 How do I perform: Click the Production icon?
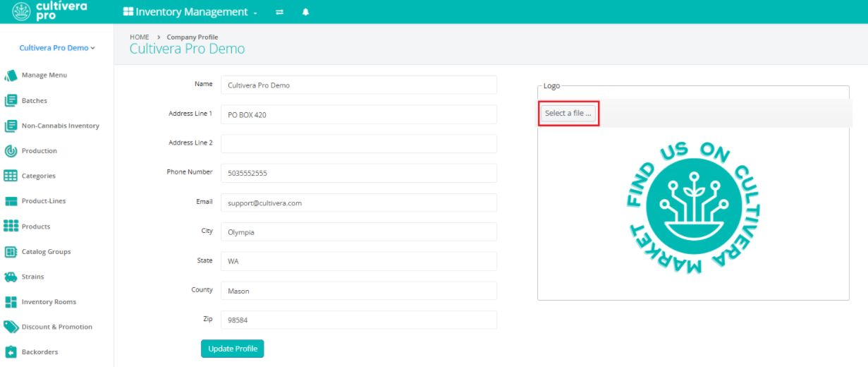click(x=11, y=151)
